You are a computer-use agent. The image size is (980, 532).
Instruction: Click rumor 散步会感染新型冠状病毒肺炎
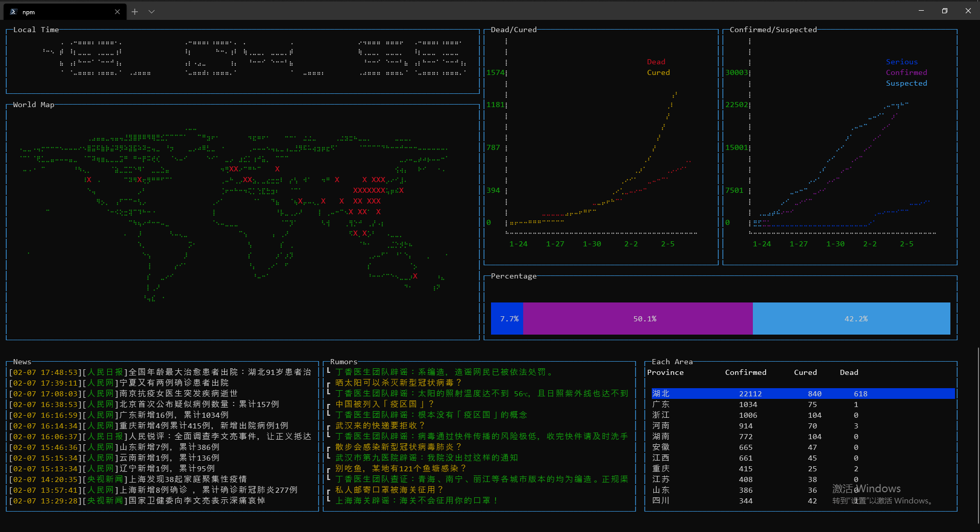(x=398, y=447)
